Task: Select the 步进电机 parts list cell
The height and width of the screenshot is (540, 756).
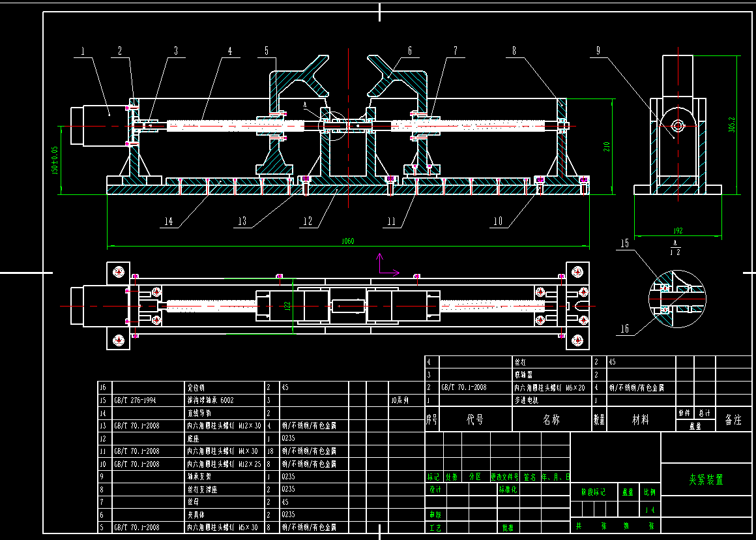Action: [552, 400]
